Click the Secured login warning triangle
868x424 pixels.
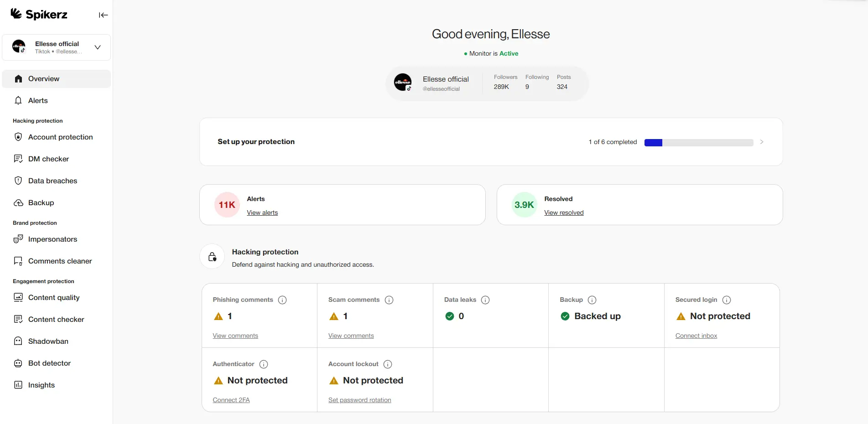tap(681, 316)
